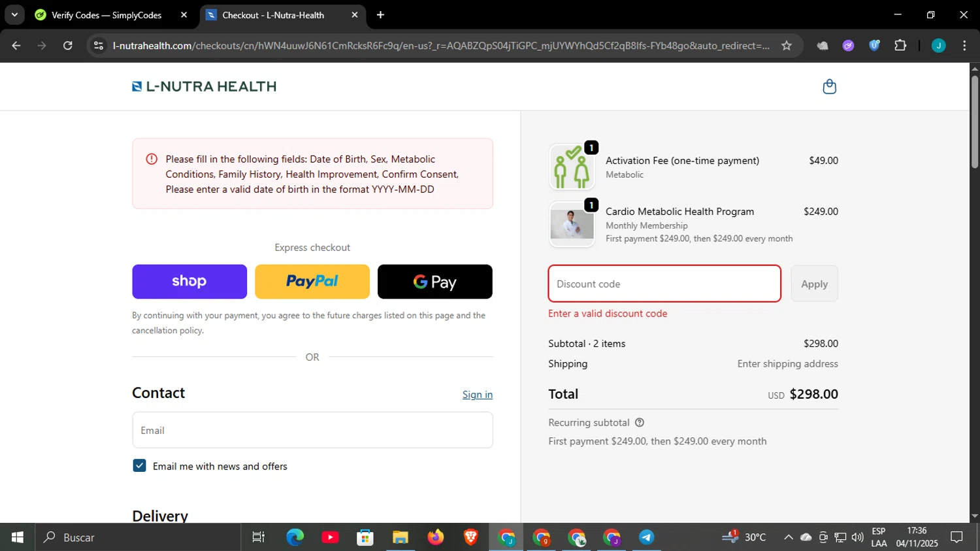The image size is (980, 551).
Task: Close the Checkout - L-Nutra-Health tab
Action: [354, 15]
